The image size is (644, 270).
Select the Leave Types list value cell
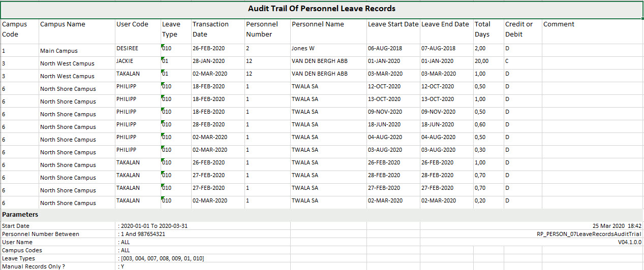coord(161,259)
